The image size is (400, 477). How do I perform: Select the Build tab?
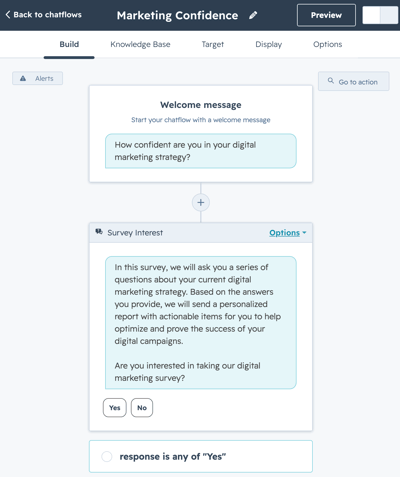pos(69,44)
